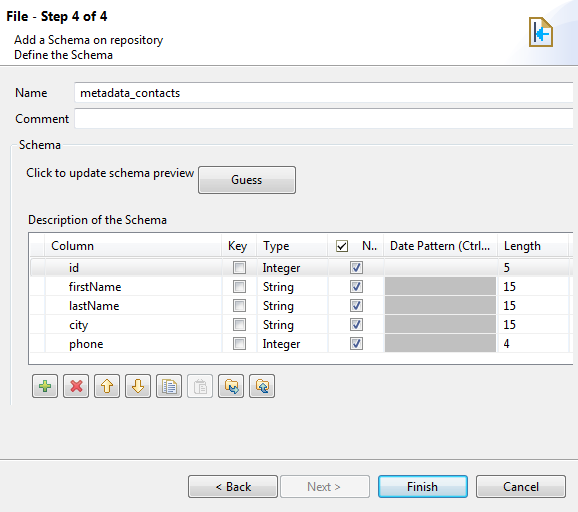Viewport: 578px width, 512px height.
Task: Click the Back button
Action: pyautogui.click(x=233, y=487)
